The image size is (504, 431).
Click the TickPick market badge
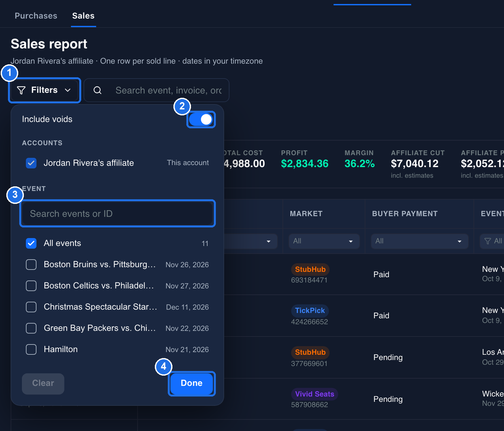click(x=310, y=311)
